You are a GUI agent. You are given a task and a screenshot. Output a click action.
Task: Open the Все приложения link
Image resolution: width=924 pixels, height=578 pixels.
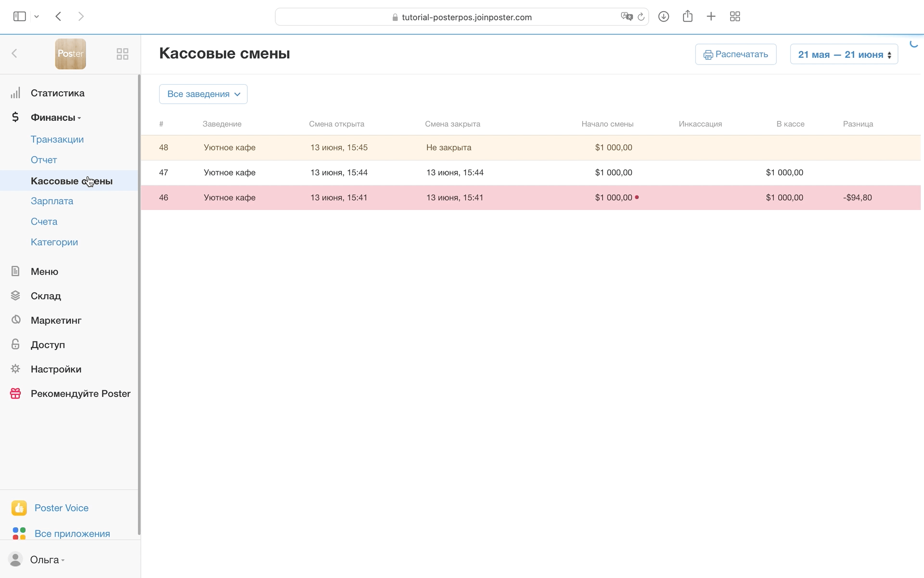click(72, 534)
